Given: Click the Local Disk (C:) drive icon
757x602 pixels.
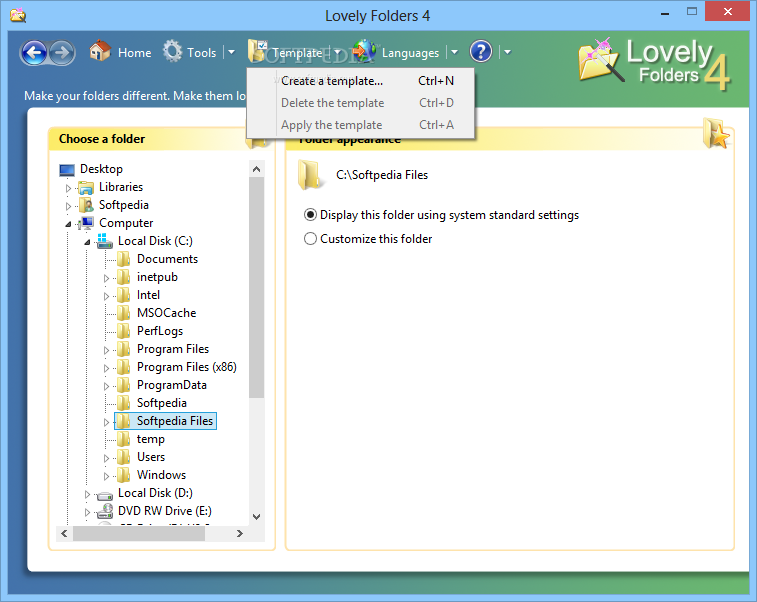Looking at the screenshot, I should [x=105, y=241].
